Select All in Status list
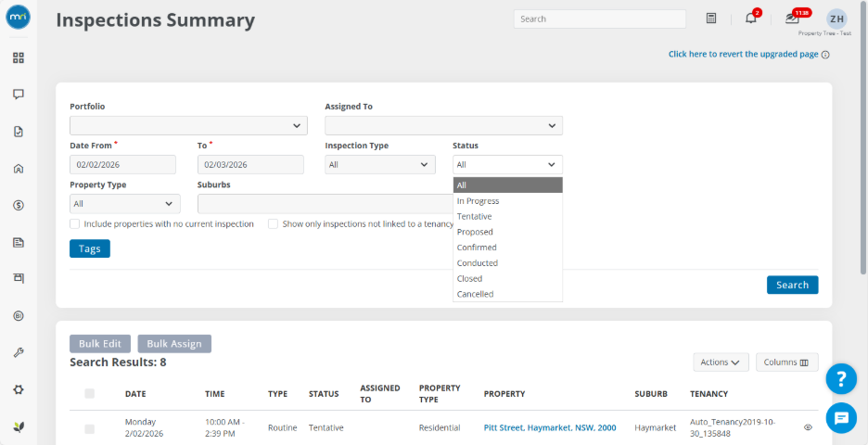868x445 pixels. click(x=507, y=185)
